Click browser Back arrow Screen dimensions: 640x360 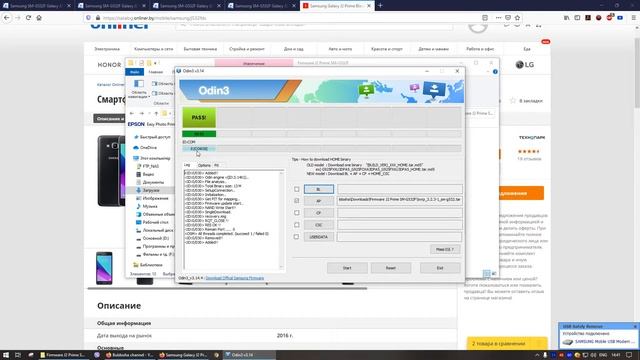(x=7, y=18)
